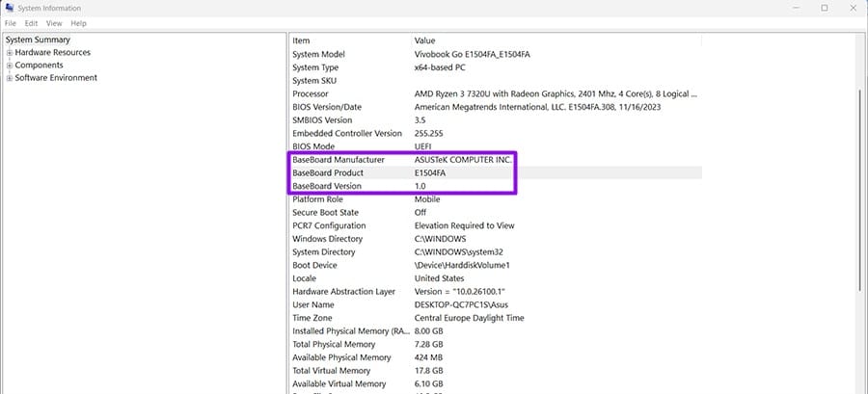Select the Secure Boot State row

coord(496,213)
